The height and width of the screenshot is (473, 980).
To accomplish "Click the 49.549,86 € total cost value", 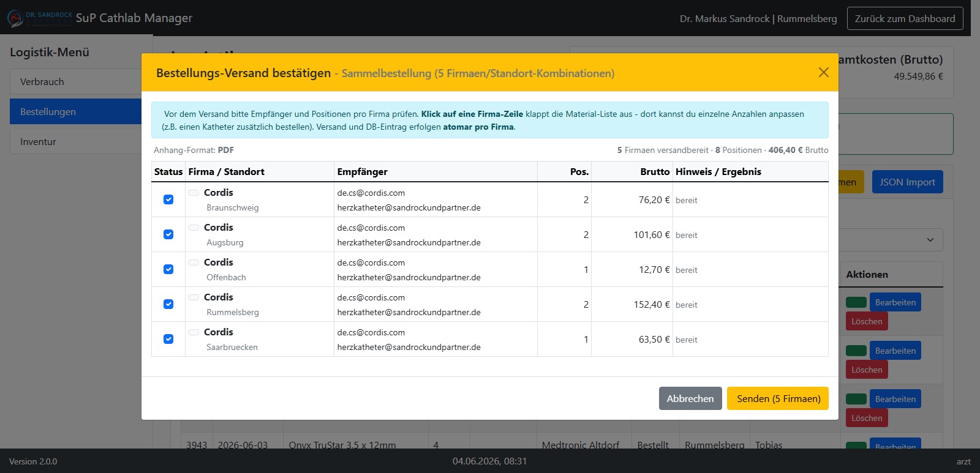I will coord(918,76).
